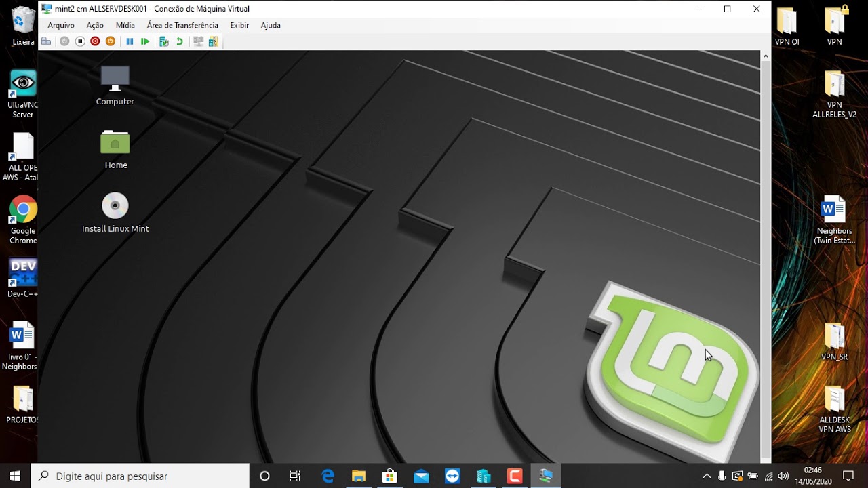
Task: Open Cortana from the taskbar circle
Action: 264,476
